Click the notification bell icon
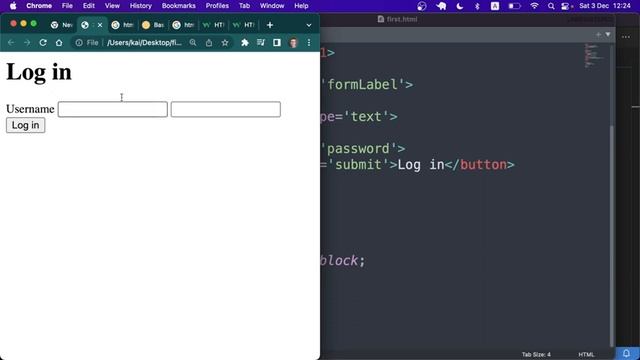The image size is (640, 360). (626, 353)
